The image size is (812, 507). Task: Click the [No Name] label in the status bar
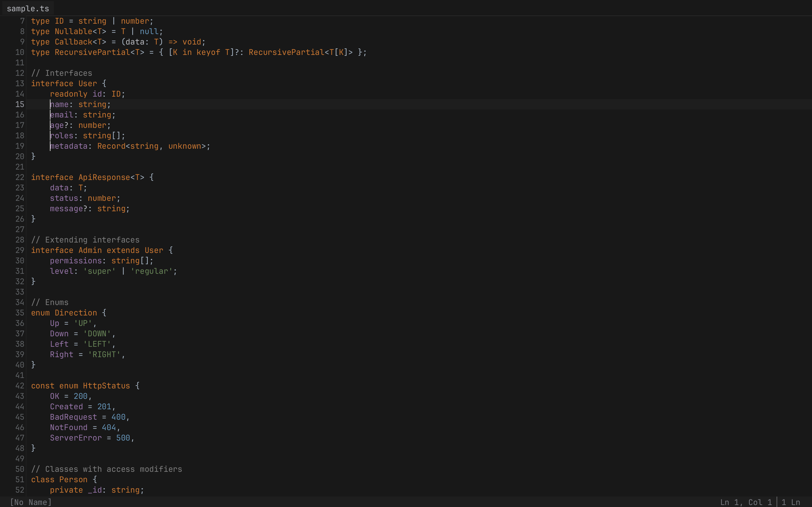tap(30, 502)
